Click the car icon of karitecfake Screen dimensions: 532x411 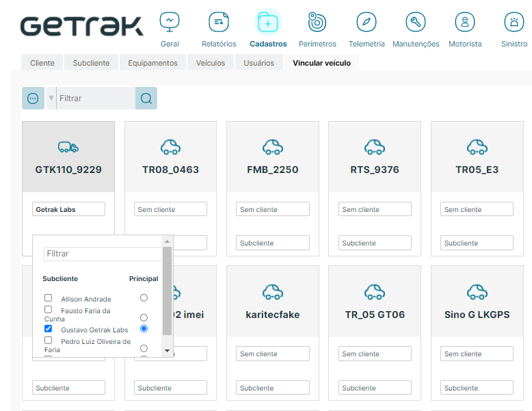tap(272, 292)
